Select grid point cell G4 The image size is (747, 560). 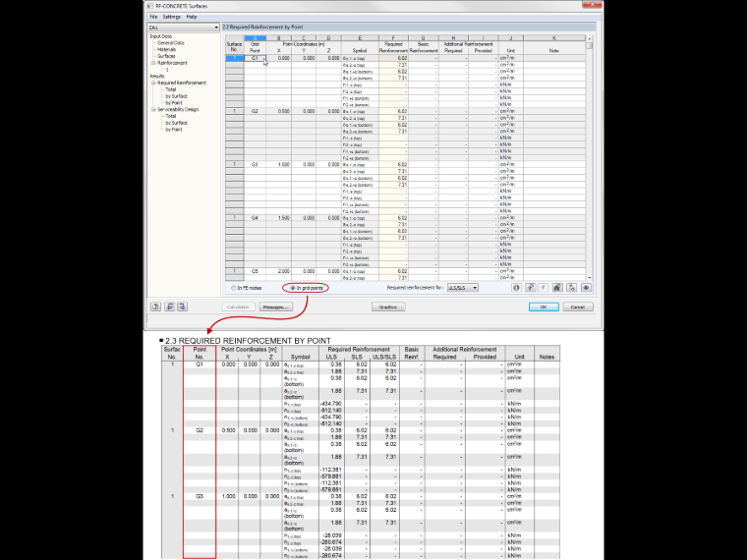point(255,218)
